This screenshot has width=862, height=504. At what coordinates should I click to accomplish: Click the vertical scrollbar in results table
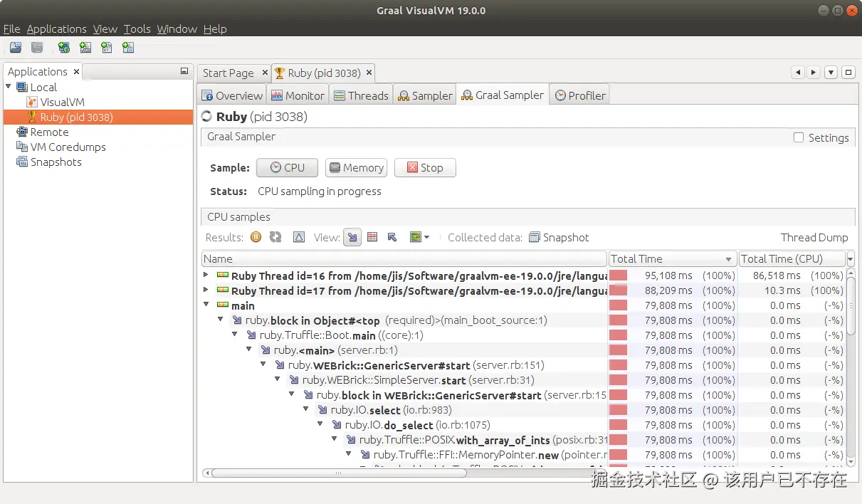click(851, 306)
